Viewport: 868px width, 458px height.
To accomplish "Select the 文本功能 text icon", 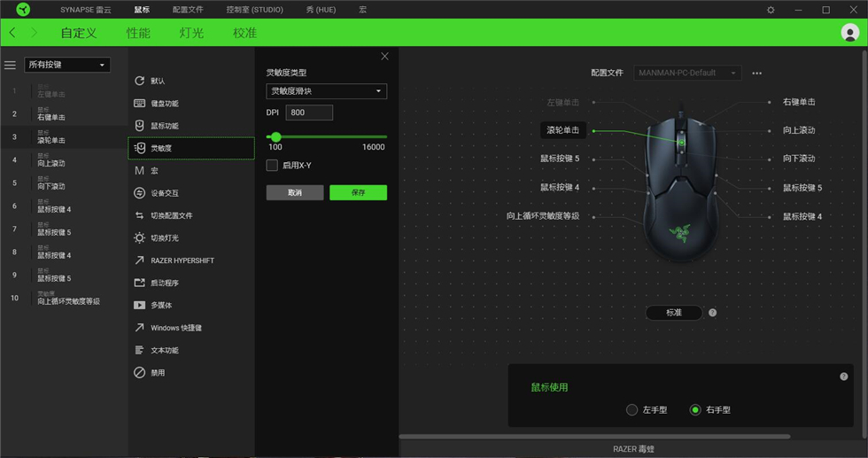I will coord(140,350).
